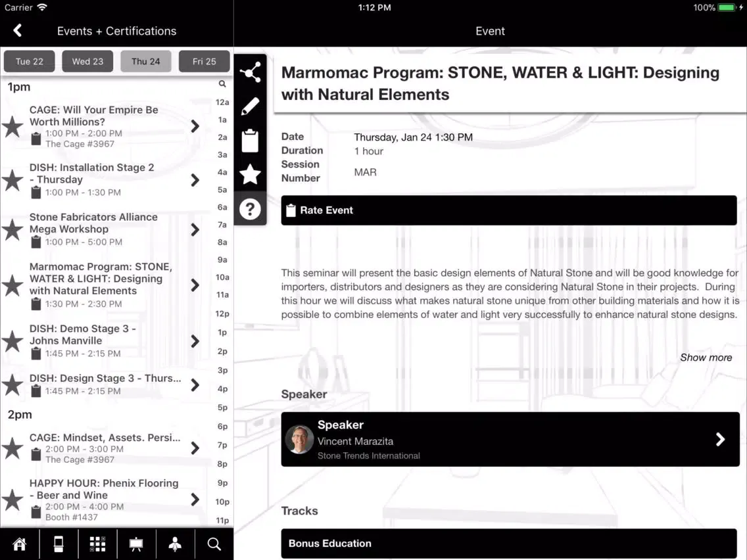Screen dimensions: 747x560
Task: Tap the share icon in side toolbar
Action: [250, 72]
